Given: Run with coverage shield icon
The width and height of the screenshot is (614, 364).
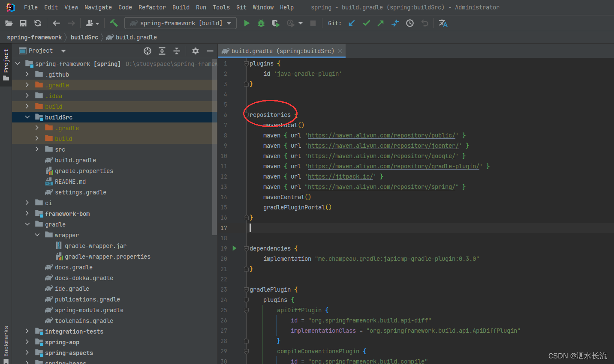Looking at the screenshot, I should click(x=276, y=23).
